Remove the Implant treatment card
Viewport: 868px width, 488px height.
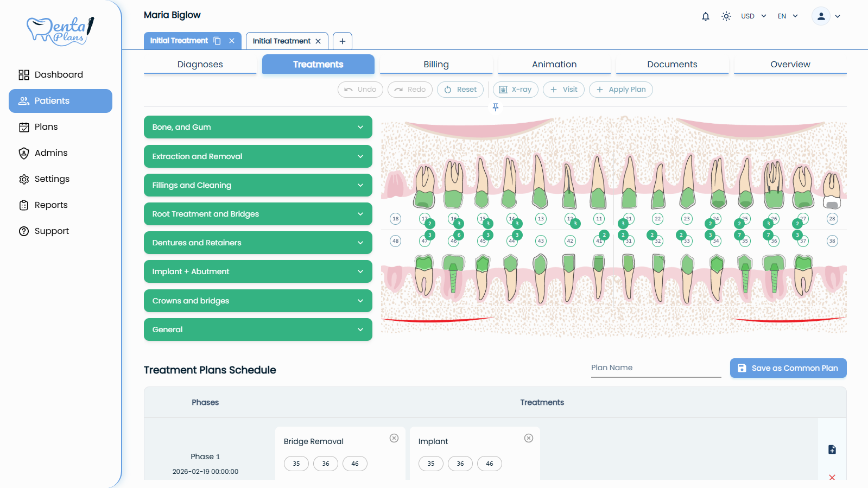point(528,438)
